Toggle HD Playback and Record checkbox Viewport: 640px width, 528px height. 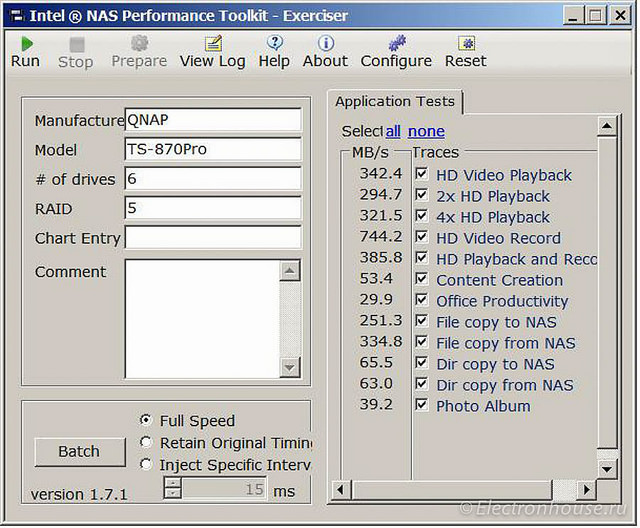pyautogui.click(x=421, y=258)
